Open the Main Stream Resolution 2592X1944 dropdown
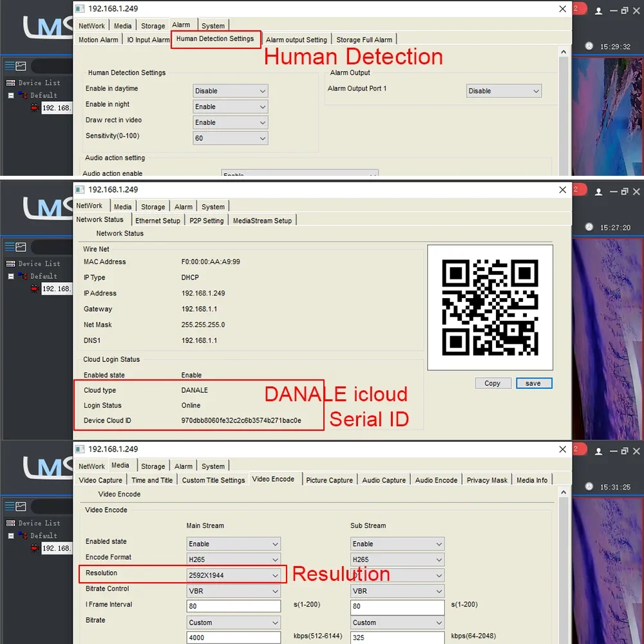 (x=234, y=575)
